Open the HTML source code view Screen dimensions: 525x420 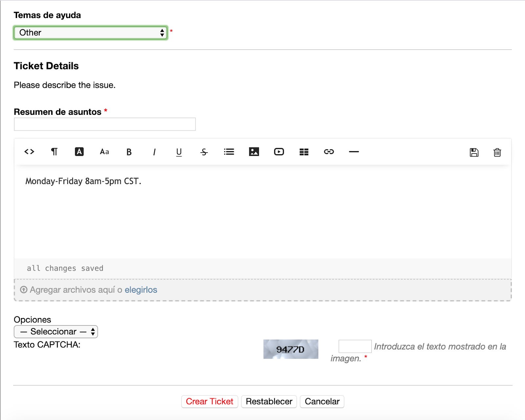29,152
